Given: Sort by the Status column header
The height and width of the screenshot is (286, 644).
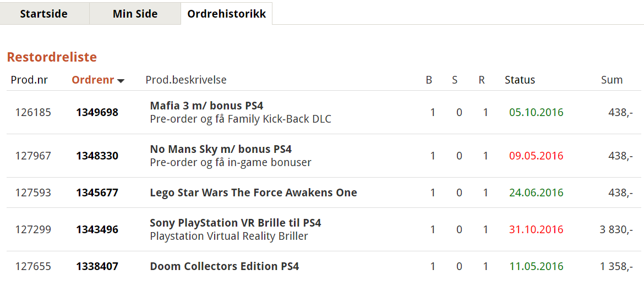Looking at the screenshot, I should pos(520,80).
